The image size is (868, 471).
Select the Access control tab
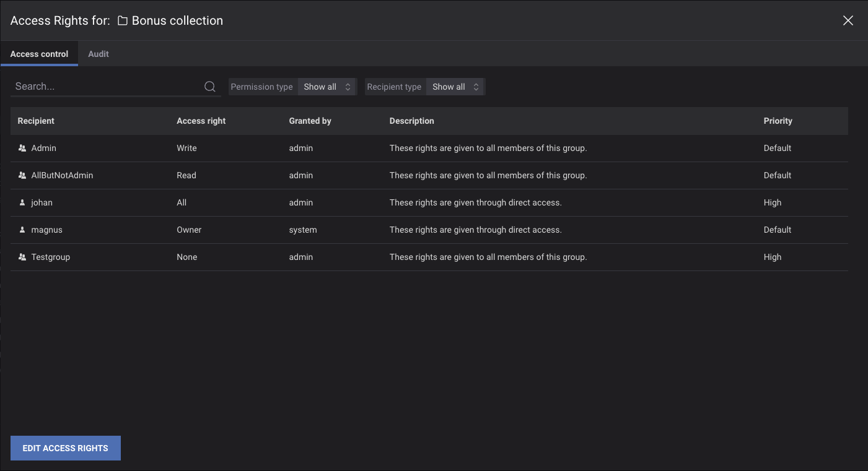(x=39, y=54)
